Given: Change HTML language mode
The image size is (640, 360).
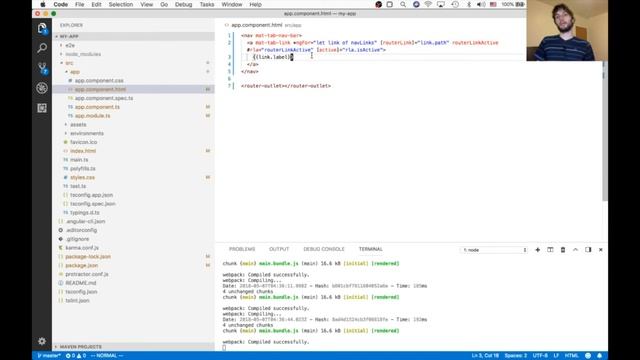Looking at the screenshot, I should (x=571, y=356).
